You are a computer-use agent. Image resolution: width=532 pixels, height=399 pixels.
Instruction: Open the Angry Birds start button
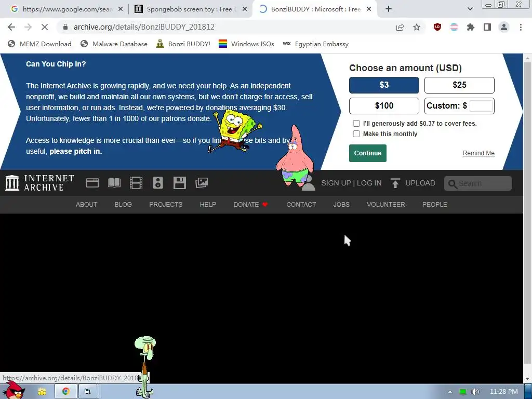(x=14, y=390)
